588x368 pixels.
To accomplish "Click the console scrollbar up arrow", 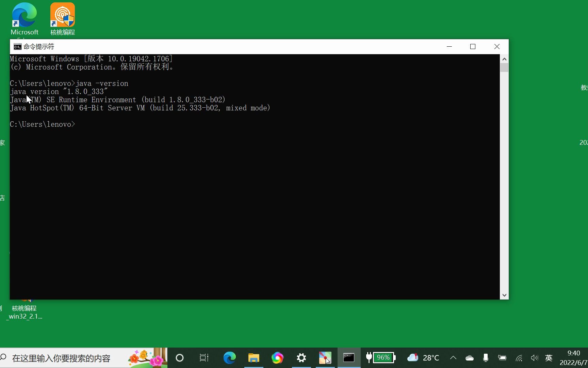I will point(504,59).
